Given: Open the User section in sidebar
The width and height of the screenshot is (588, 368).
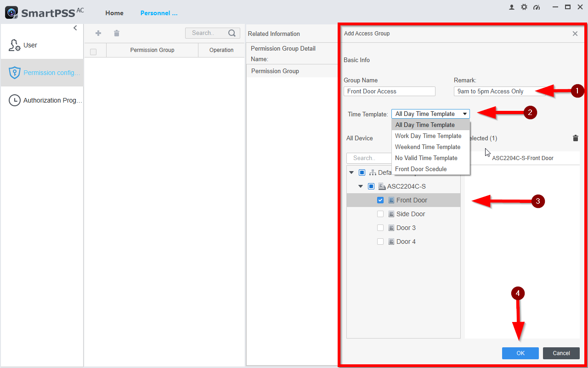Looking at the screenshot, I should (x=42, y=45).
